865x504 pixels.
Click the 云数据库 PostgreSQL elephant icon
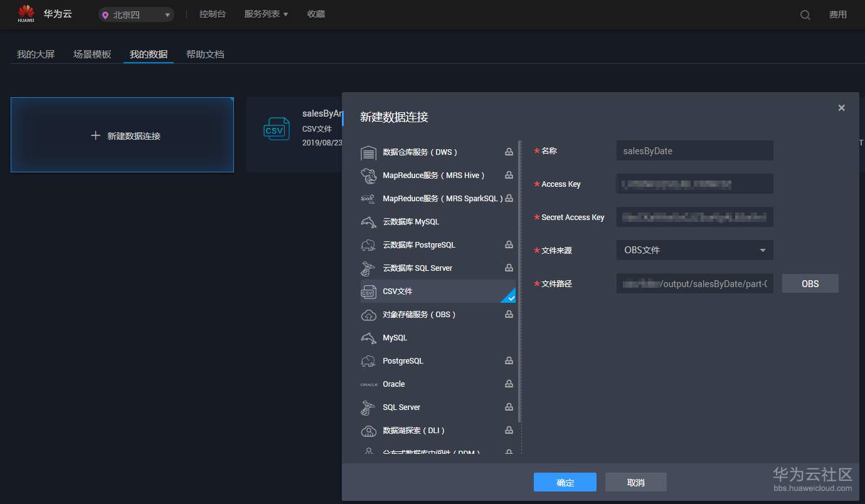(368, 245)
